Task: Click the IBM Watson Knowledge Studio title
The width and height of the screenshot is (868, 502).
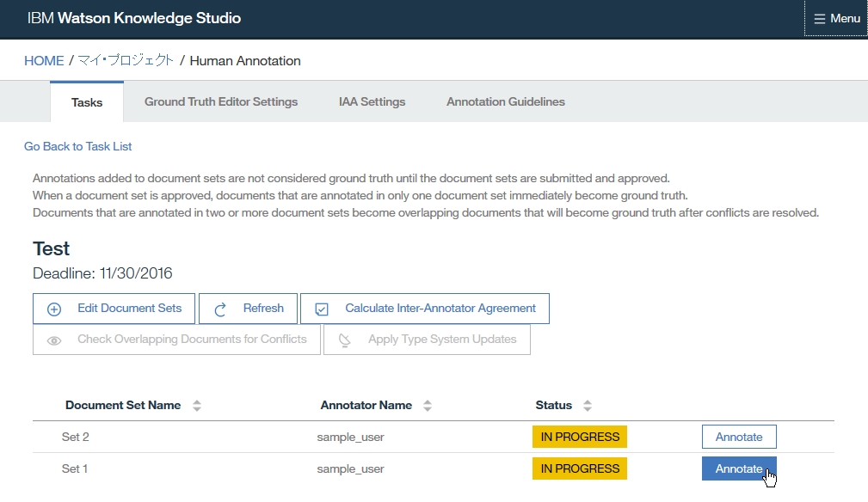Action: 134,18
